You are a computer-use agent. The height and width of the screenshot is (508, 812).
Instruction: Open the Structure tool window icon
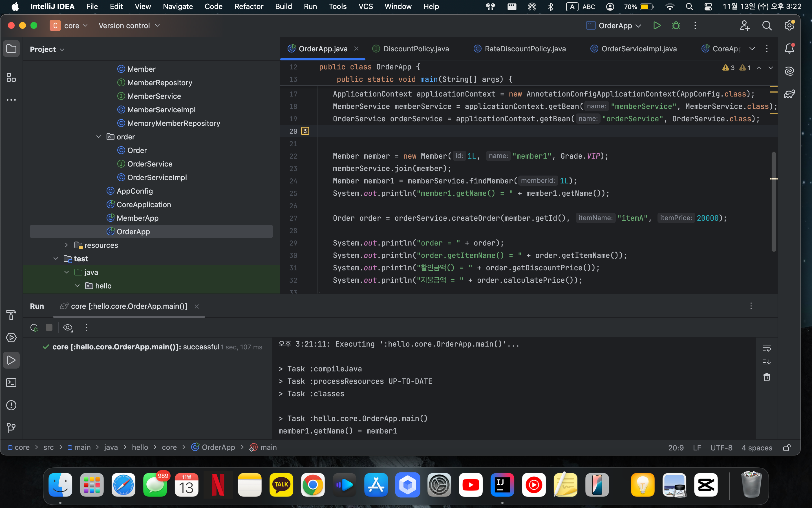tap(11, 78)
